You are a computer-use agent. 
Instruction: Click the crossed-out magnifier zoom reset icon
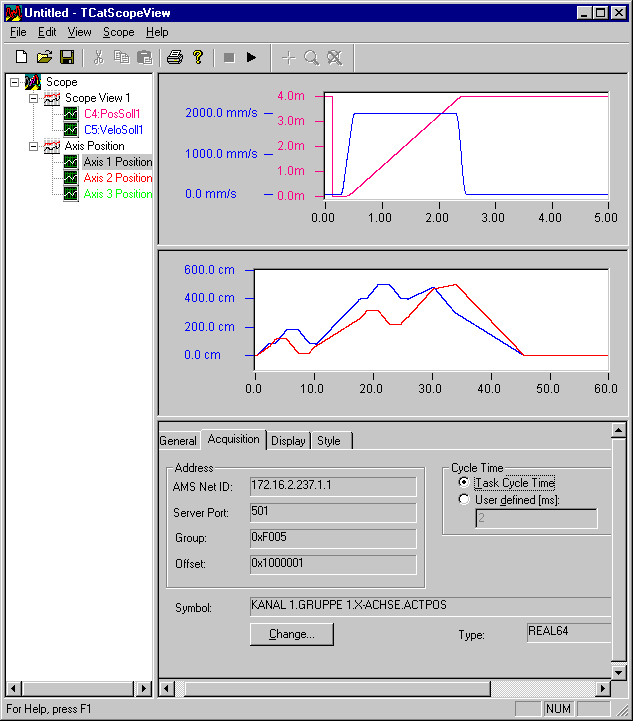pyautogui.click(x=335, y=58)
